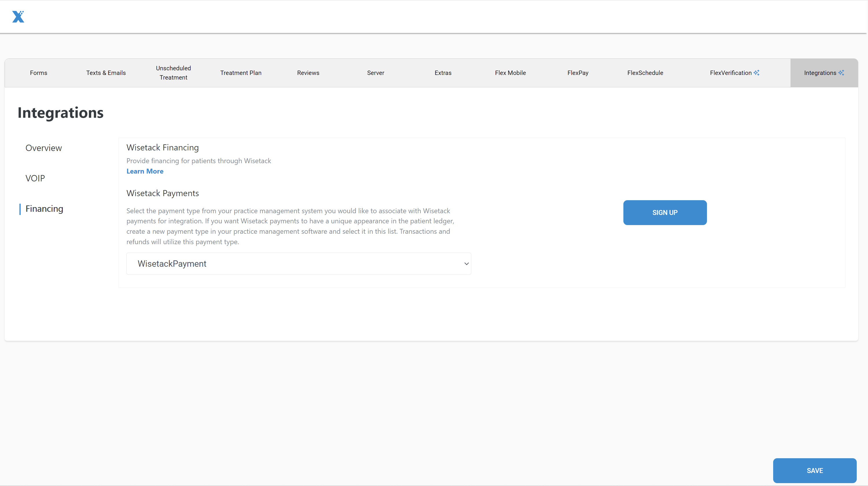
Task: Click the sparkle icon next to Integrations
Action: pos(842,72)
